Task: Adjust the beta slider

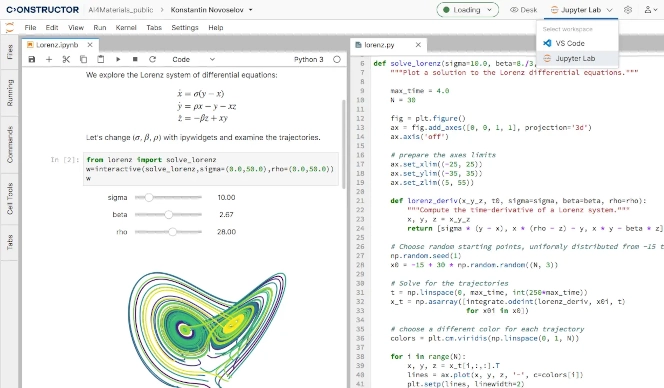Action: [168, 215]
